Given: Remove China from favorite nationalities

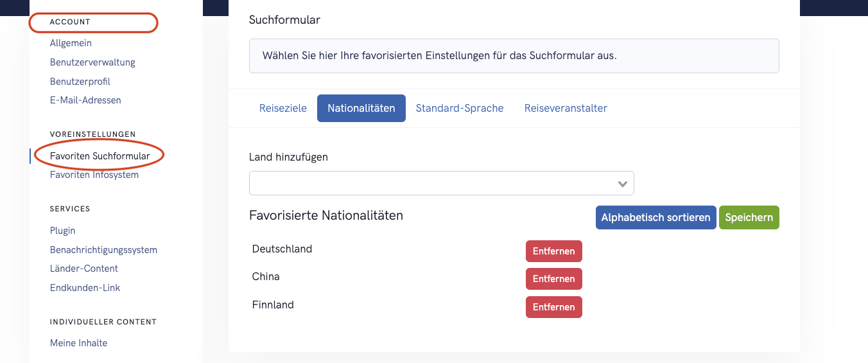Looking at the screenshot, I should [x=554, y=279].
